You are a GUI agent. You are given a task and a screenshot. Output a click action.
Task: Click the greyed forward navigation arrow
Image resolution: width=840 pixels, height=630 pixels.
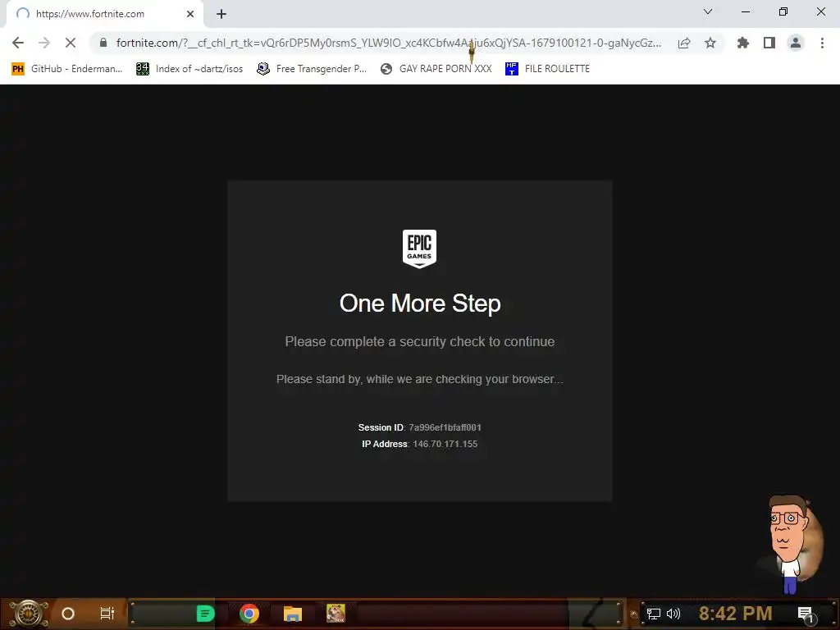tap(44, 43)
